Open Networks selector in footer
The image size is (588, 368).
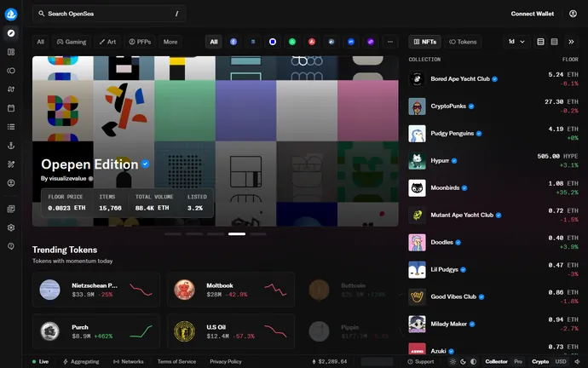(128, 362)
